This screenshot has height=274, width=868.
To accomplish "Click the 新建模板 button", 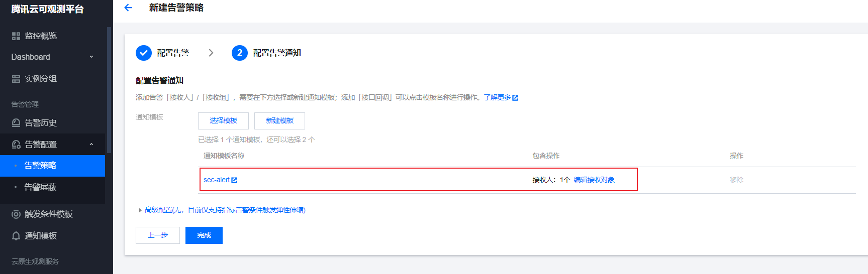I will pyautogui.click(x=279, y=121).
